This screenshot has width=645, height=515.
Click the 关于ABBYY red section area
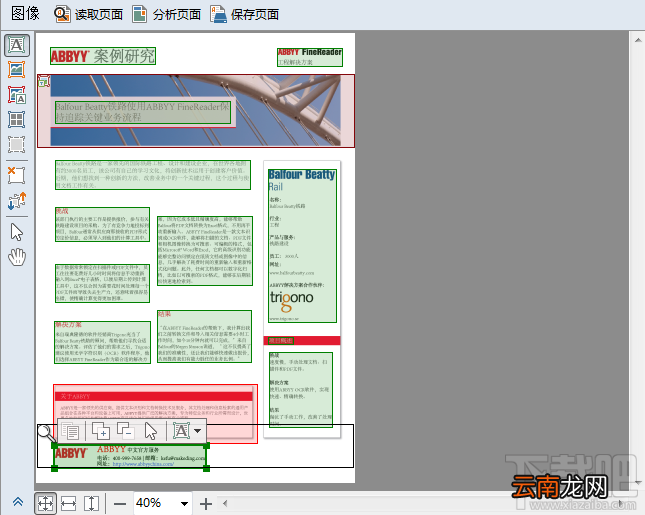(x=155, y=413)
